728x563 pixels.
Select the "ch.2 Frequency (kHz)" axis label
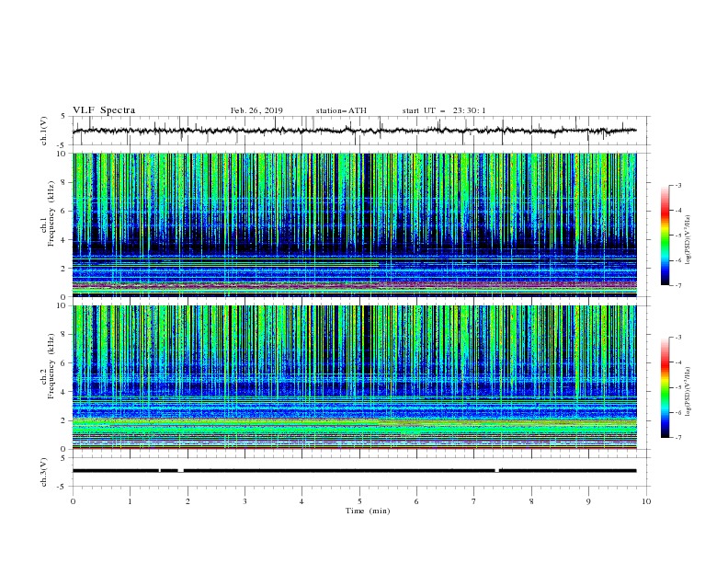coord(48,365)
